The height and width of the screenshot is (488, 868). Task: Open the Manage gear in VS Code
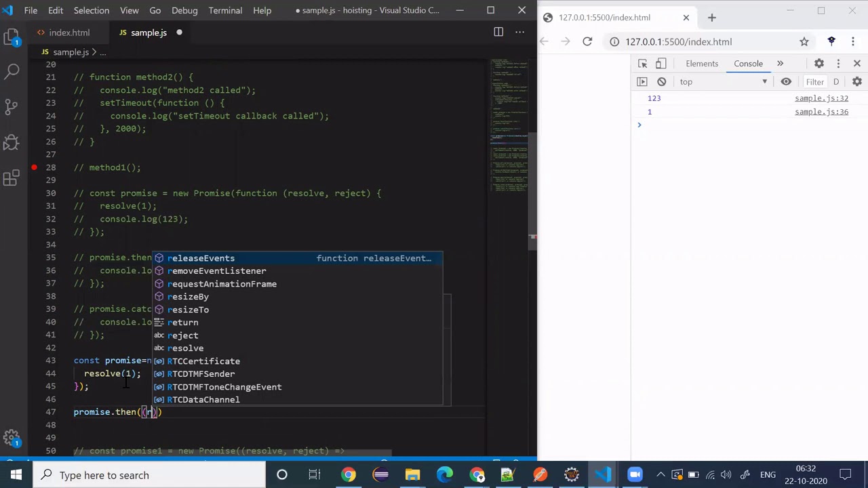(12, 438)
